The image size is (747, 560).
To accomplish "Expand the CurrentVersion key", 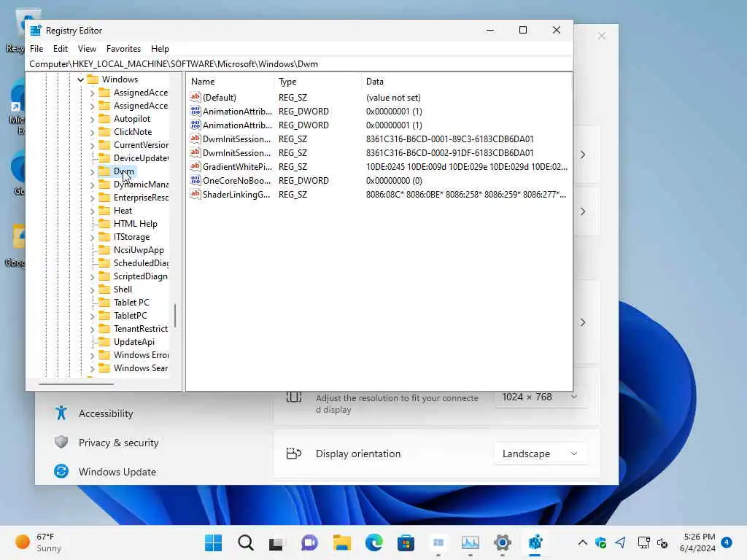I will 92,145.
